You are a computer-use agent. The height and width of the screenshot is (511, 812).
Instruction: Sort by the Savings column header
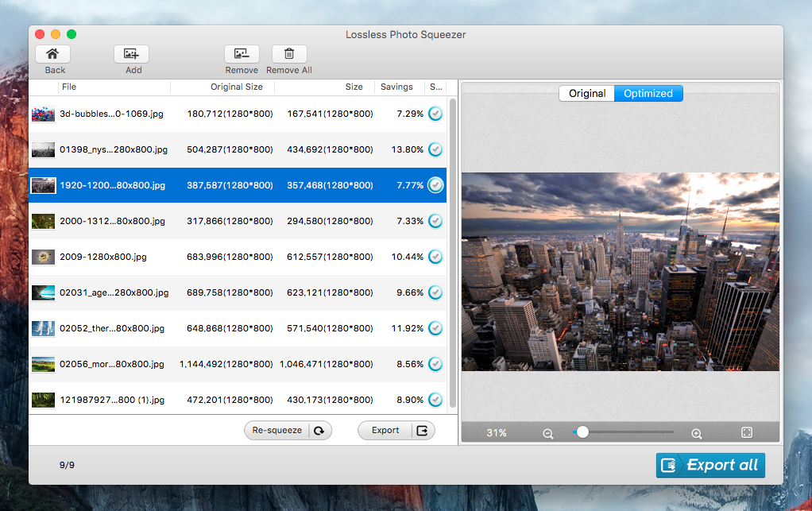[x=396, y=87]
